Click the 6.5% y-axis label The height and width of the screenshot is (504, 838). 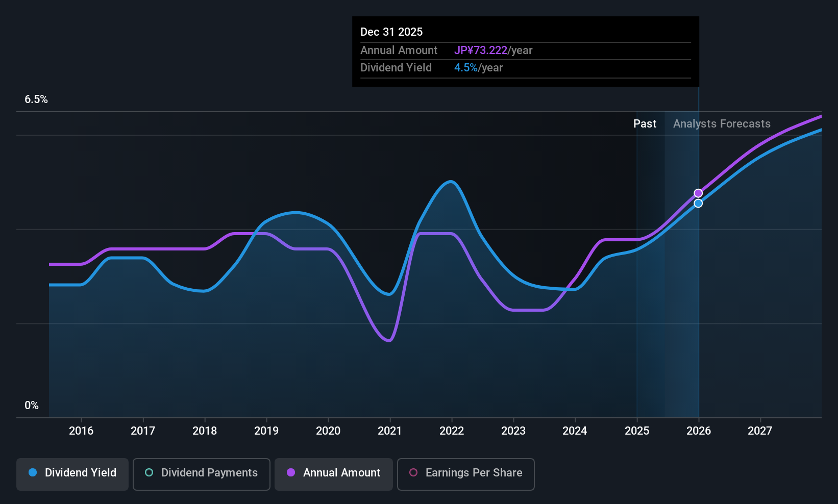[x=36, y=99]
